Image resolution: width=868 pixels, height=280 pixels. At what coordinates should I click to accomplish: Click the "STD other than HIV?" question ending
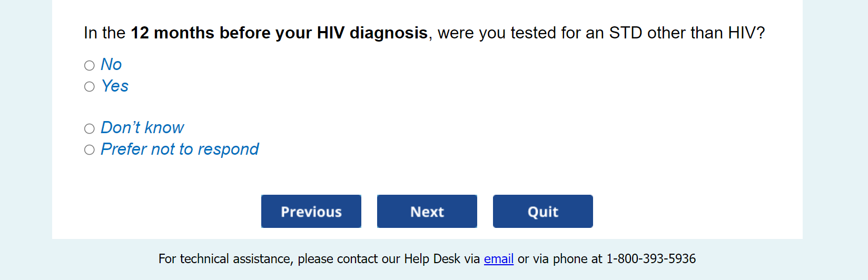click(687, 33)
